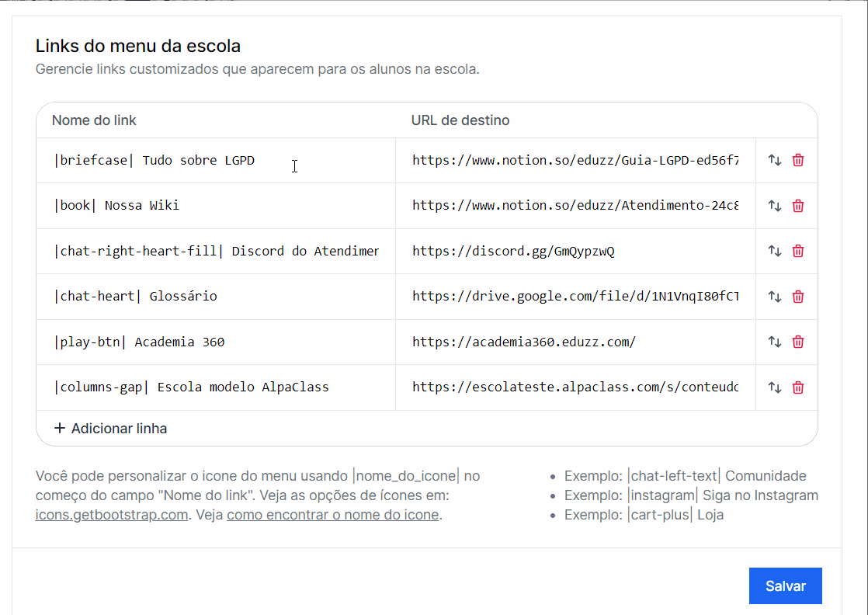This screenshot has width=868, height=615.
Task: Open "como encontrar o nome do icone" link
Action: 332,515
